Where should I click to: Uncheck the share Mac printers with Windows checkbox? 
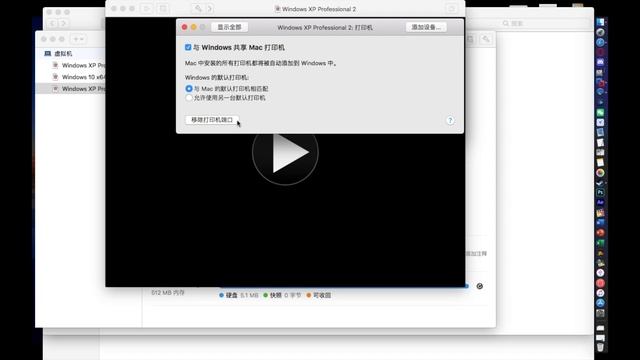[x=188, y=47]
